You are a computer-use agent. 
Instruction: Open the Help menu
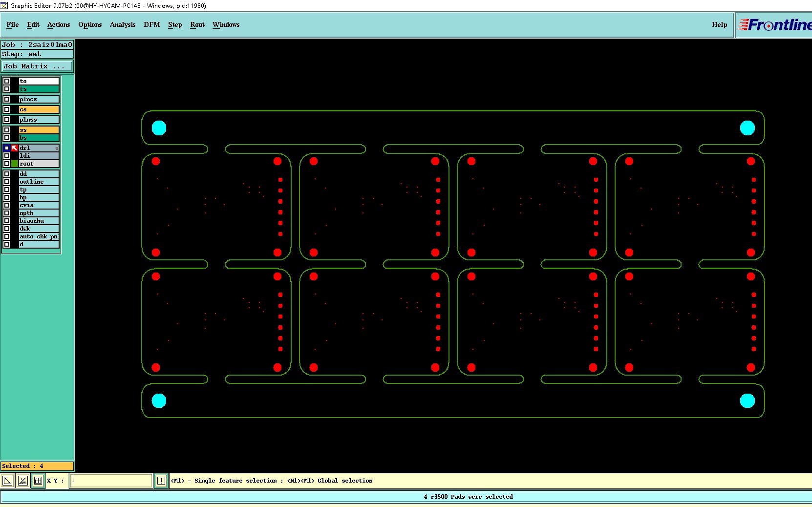click(x=719, y=24)
